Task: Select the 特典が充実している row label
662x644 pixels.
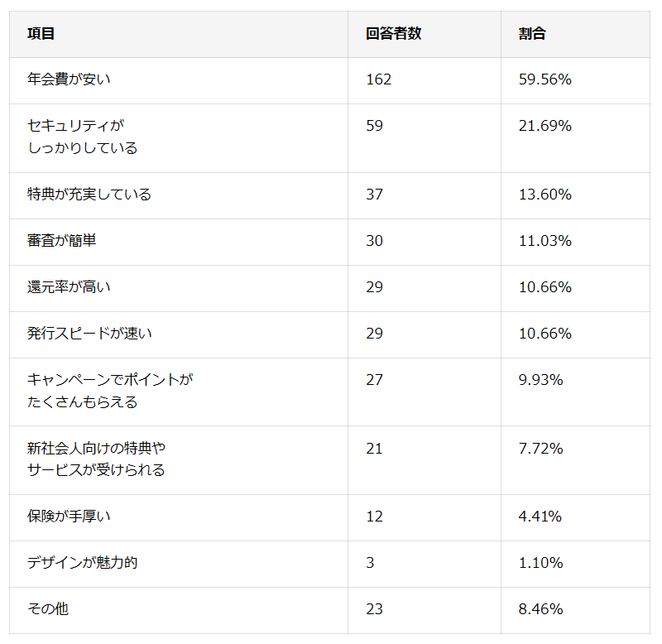Action: (x=89, y=195)
